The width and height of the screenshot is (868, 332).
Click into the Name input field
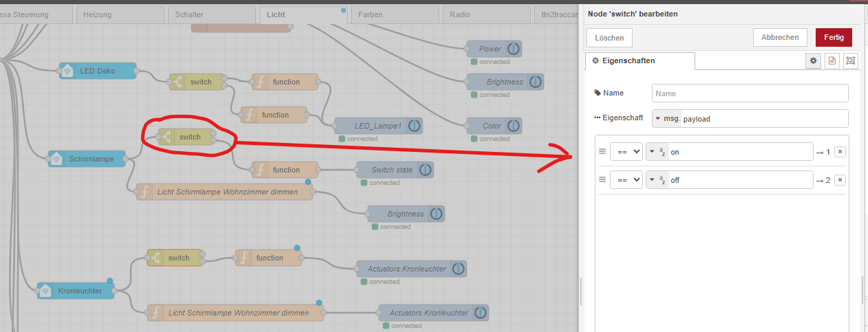pos(750,93)
